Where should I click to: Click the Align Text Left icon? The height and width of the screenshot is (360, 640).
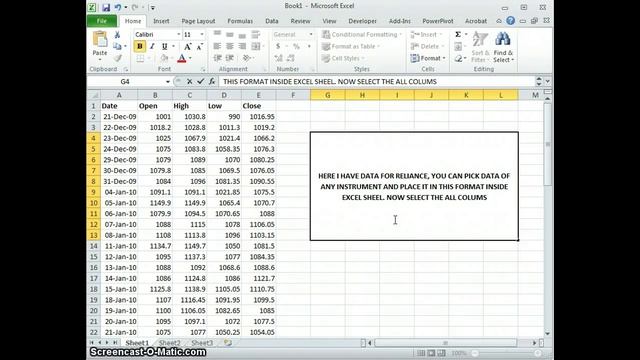click(217, 47)
